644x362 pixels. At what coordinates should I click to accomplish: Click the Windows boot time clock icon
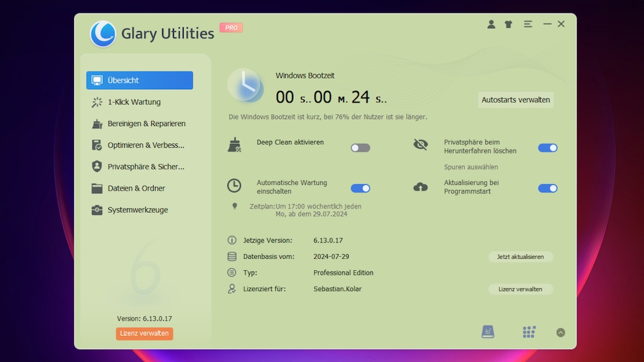[245, 85]
